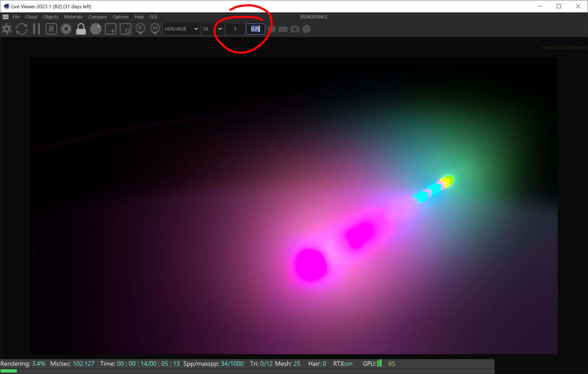
Task: Open the hamburger menu icon
Action: pyautogui.click(x=5, y=17)
